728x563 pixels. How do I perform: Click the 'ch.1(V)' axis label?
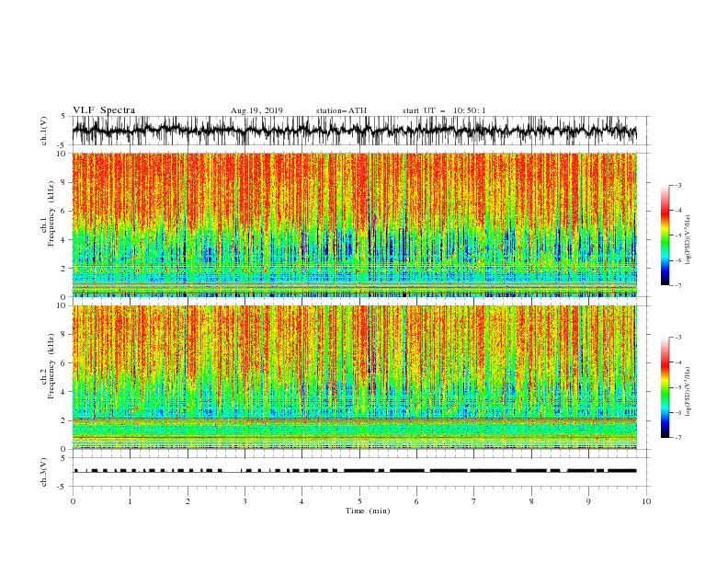pyautogui.click(x=44, y=132)
